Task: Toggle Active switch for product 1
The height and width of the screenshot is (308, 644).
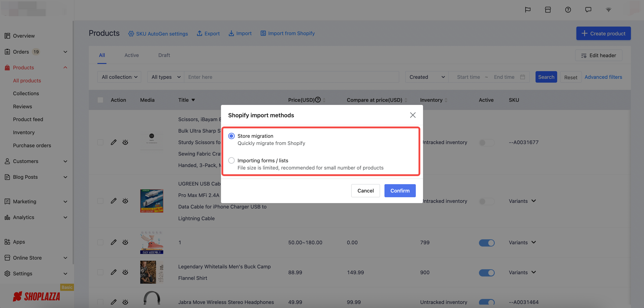Action: 487,243
